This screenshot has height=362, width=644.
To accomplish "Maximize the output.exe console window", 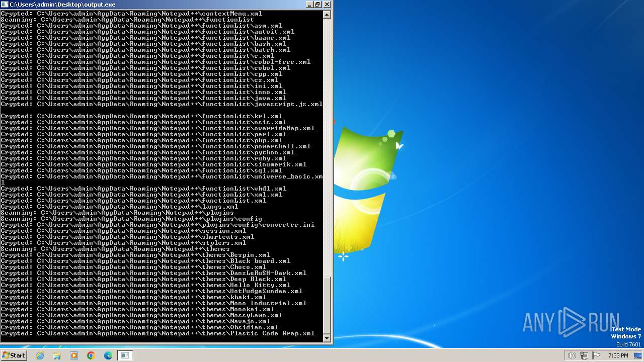I will pos(317,4).
